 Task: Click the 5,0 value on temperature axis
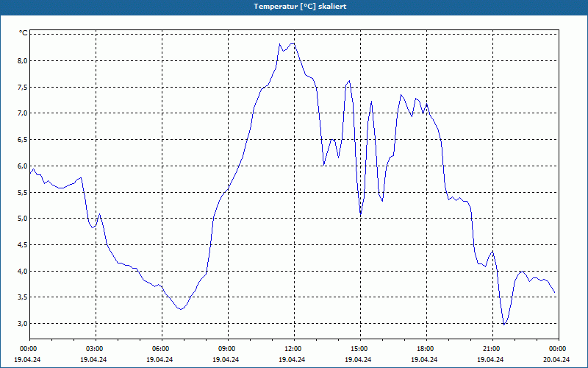point(22,218)
